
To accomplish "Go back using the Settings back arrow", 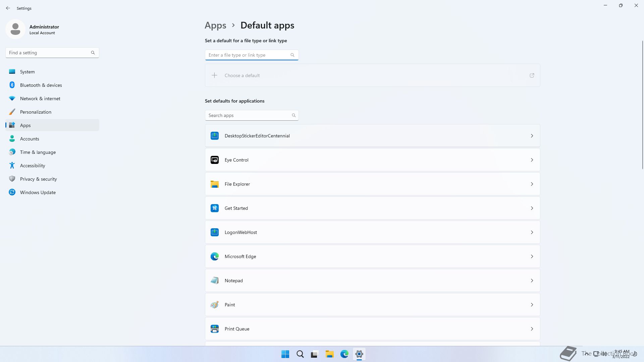I will [x=8, y=8].
